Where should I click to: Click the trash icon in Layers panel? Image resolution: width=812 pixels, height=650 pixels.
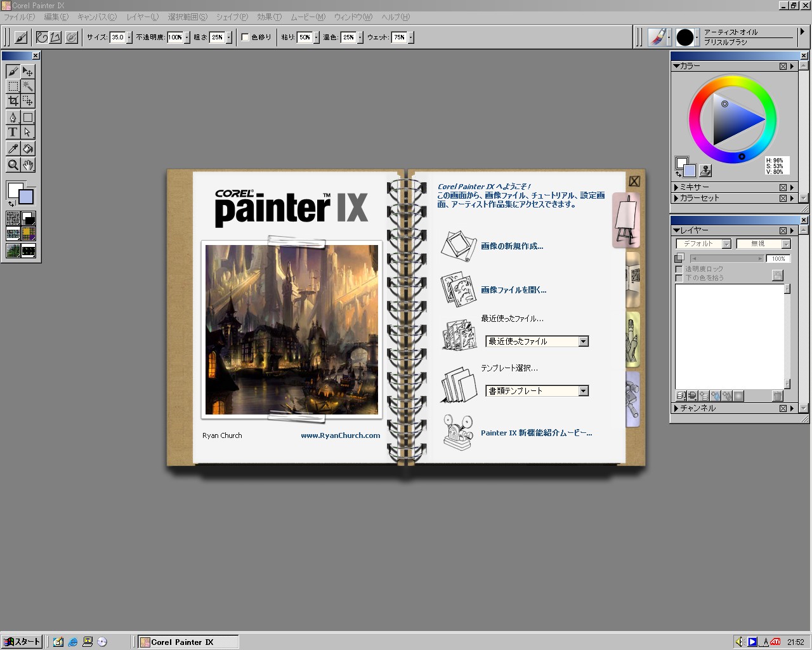click(x=777, y=396)
